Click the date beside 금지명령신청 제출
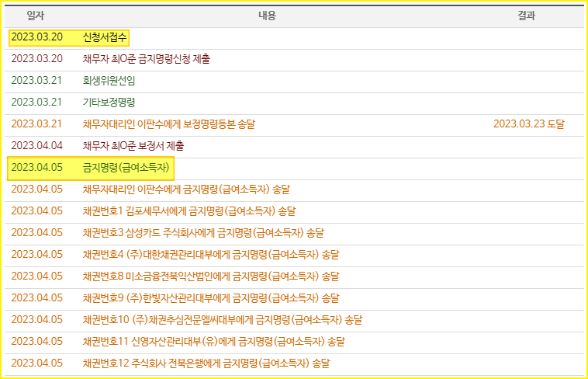 point(36,59)
